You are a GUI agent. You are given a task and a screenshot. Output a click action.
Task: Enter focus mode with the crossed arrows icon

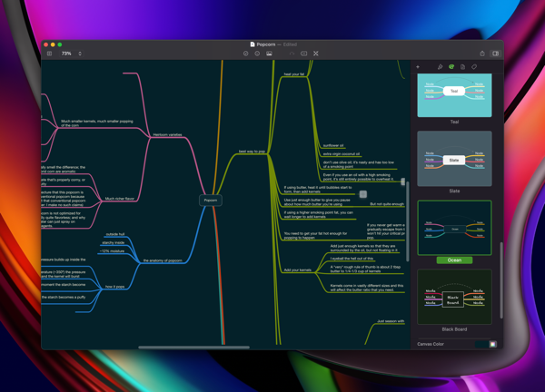(x=315, y=54)
